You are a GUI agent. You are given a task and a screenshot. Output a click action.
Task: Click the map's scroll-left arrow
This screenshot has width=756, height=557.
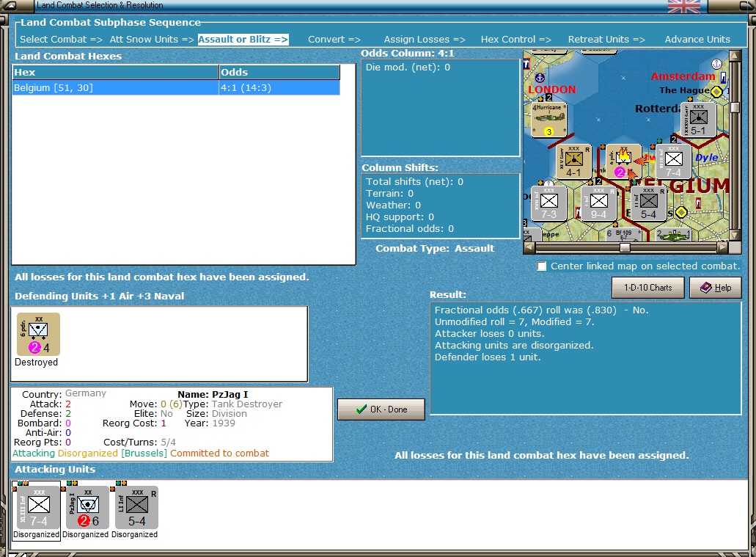[529, 247]
